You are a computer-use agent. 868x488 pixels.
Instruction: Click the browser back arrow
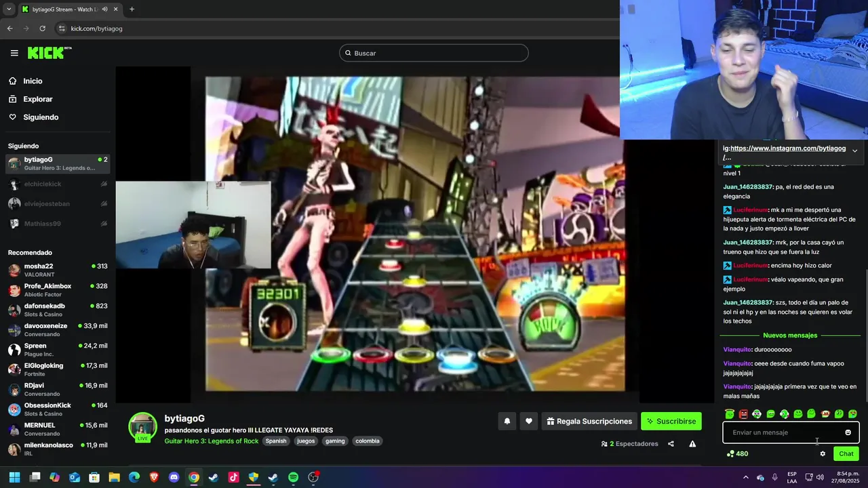[x=9, y=28]
